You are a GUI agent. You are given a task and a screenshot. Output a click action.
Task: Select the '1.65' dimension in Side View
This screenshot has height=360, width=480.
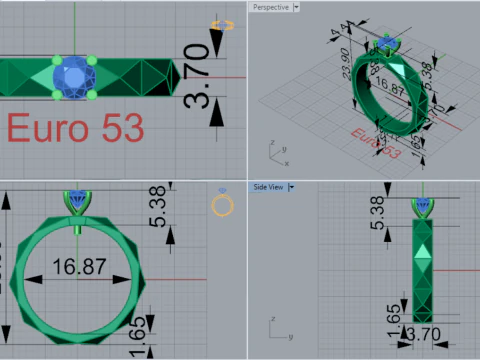(393, 320)
